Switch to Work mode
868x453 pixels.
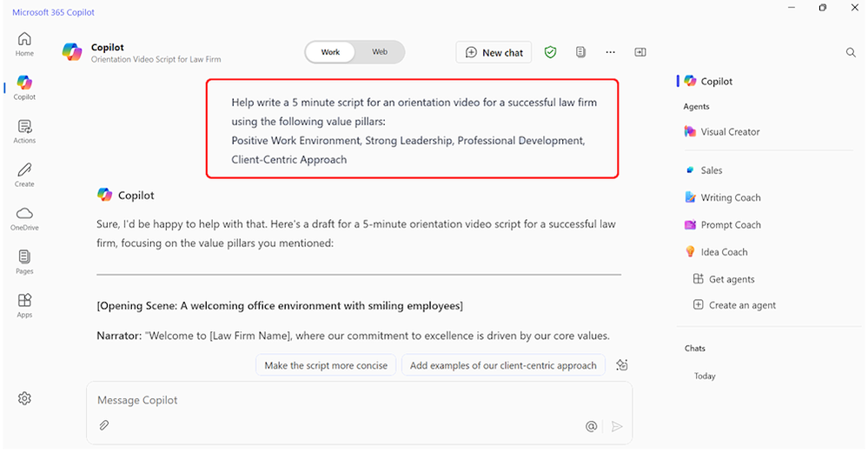pyautogui.click(x=330, y=52)
